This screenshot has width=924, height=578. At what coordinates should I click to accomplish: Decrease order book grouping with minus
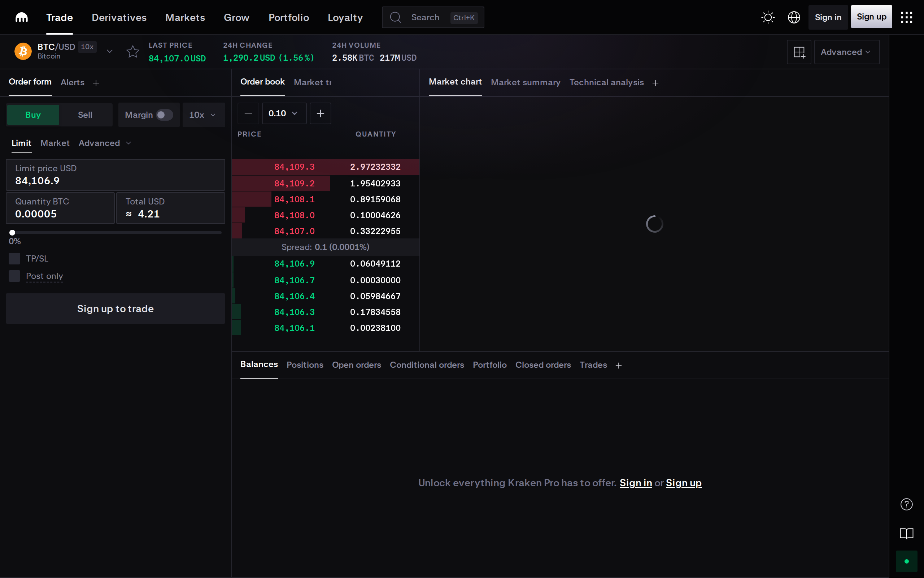[248, 113]
